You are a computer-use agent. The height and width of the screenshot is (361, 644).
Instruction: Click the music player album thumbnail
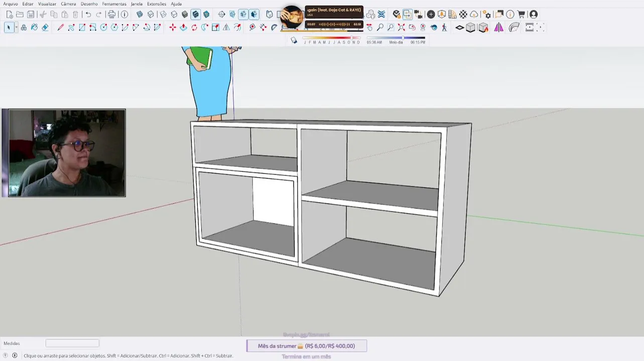(x=292, y=17)
